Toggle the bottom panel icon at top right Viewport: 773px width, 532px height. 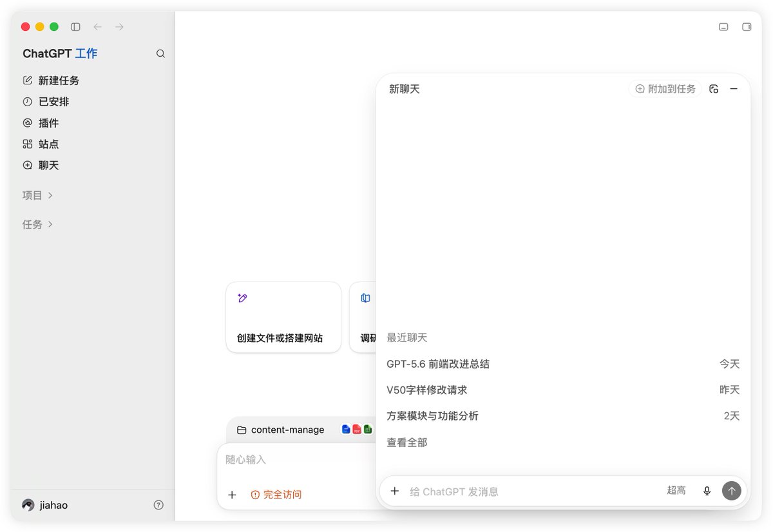[x=723, y=27]
